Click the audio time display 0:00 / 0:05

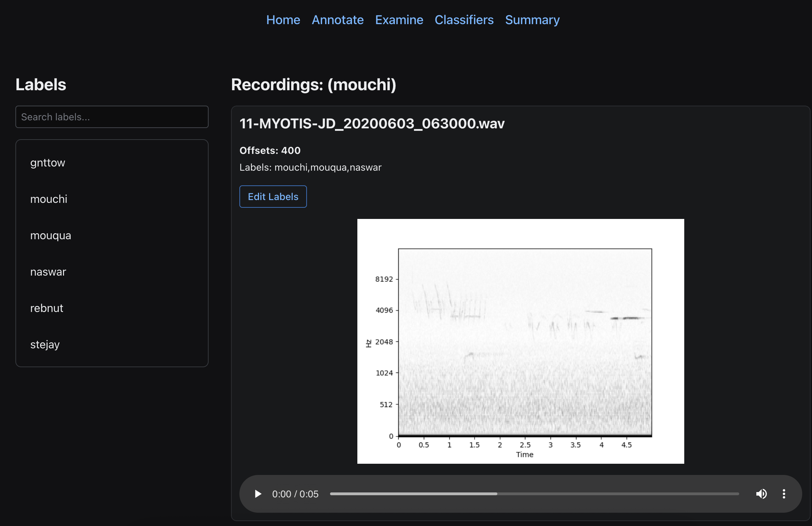295,494
